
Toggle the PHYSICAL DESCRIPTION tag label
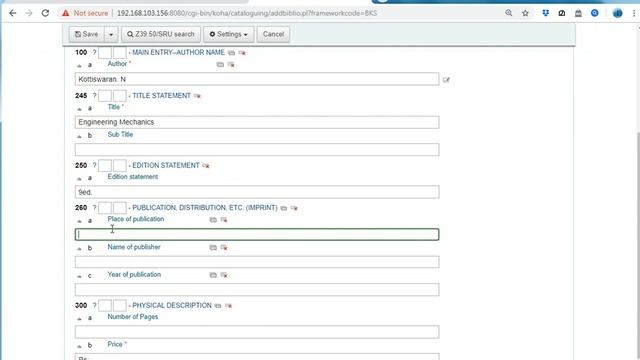[x=172, y=305]
